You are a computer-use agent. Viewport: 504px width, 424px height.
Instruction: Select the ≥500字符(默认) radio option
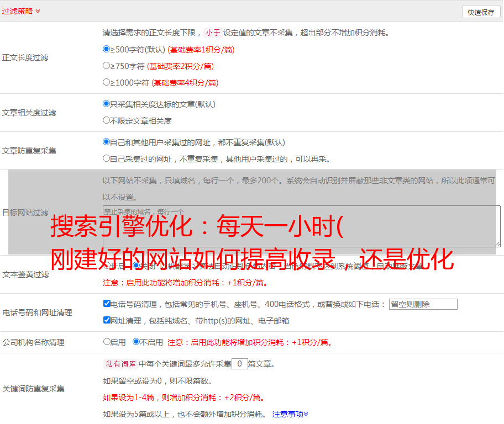[106, 49]
